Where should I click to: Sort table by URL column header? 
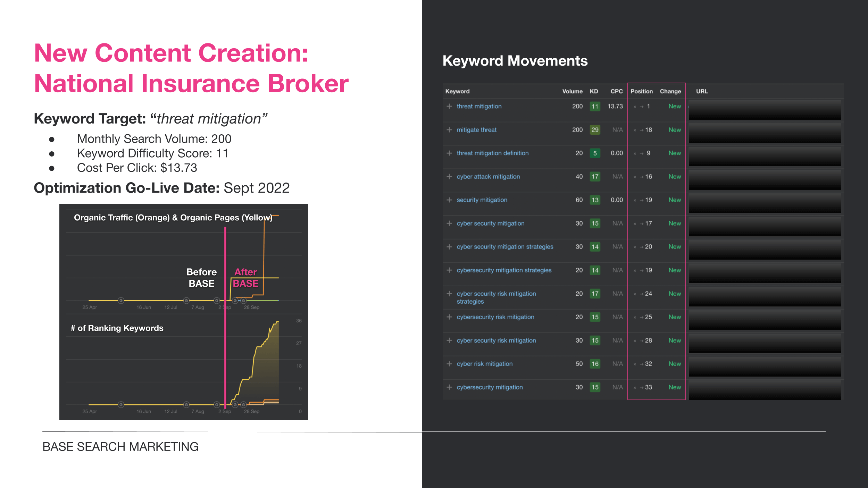click(702, 91)
